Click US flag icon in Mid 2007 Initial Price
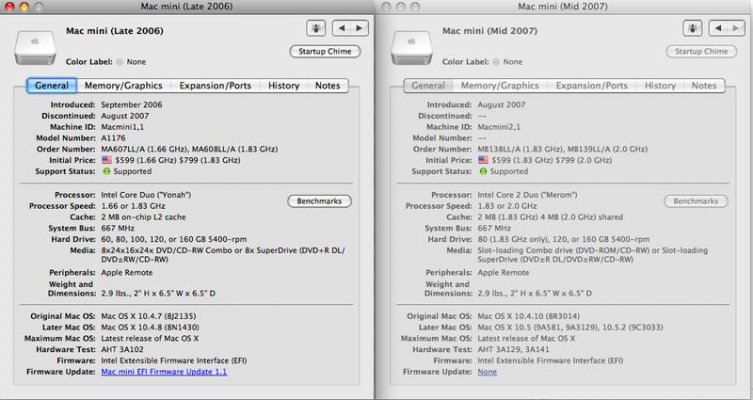753x400 pixels. click(483, 160)
